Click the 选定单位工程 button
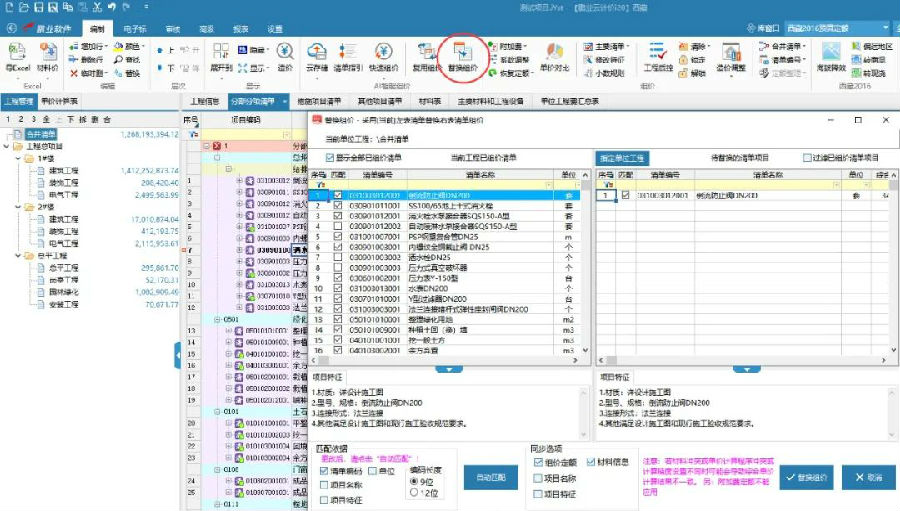Screen dimensions: 900x511 (623, 158)
